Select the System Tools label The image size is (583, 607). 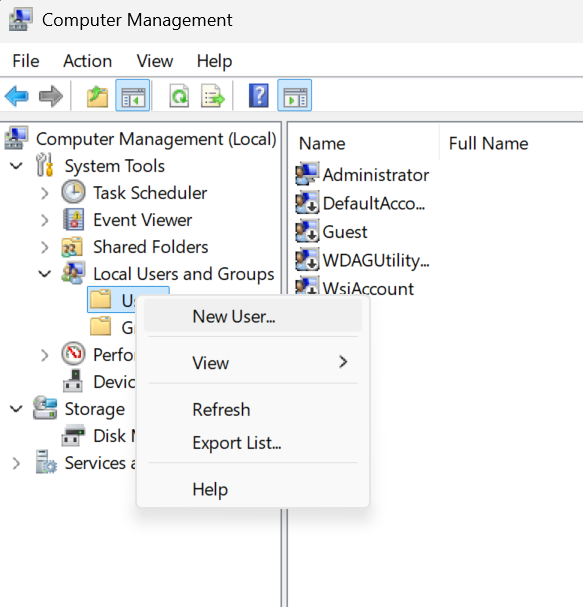click(115, 166)
